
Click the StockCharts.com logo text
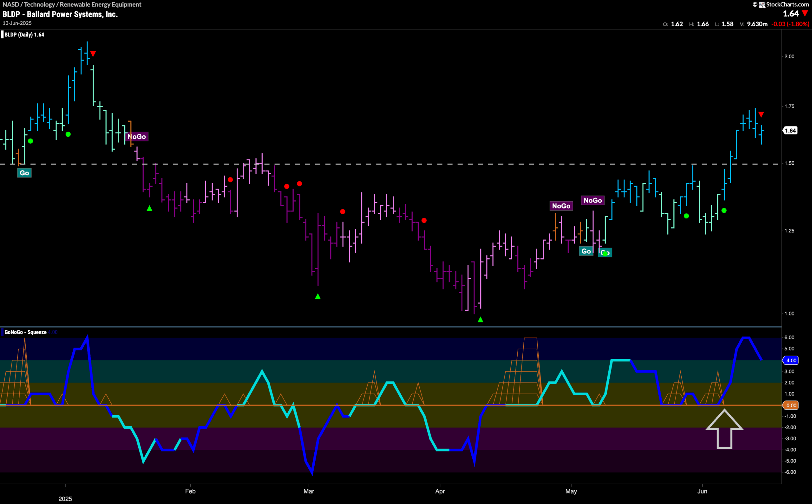(x=787, y=4)
